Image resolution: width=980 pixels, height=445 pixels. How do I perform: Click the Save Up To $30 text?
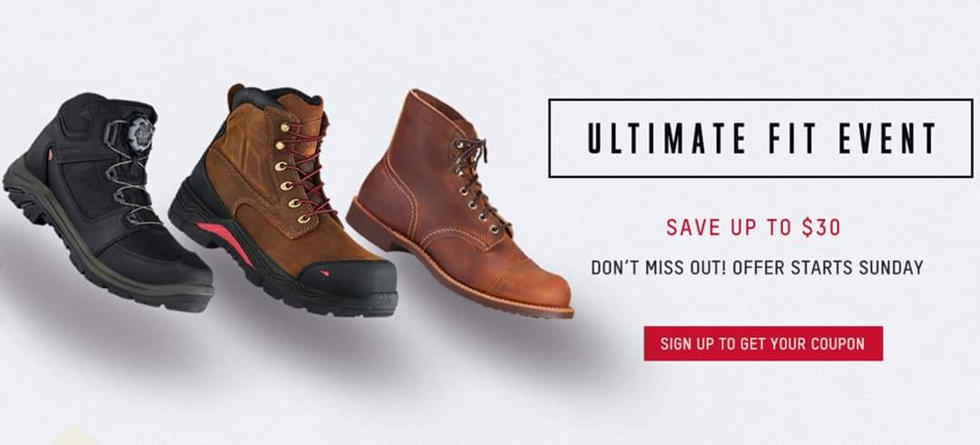pos(753,227)
